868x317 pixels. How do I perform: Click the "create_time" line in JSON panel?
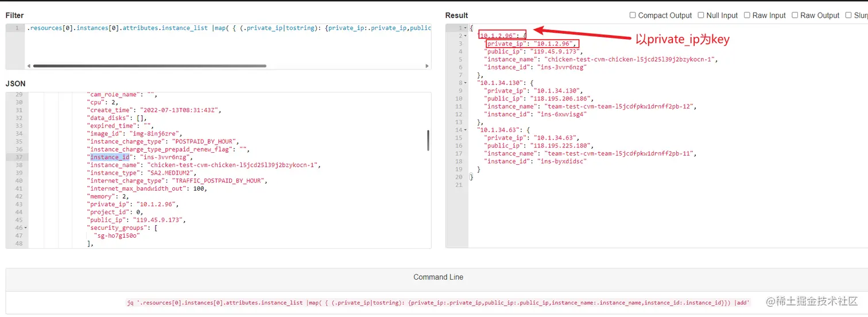tap(153, 110)
